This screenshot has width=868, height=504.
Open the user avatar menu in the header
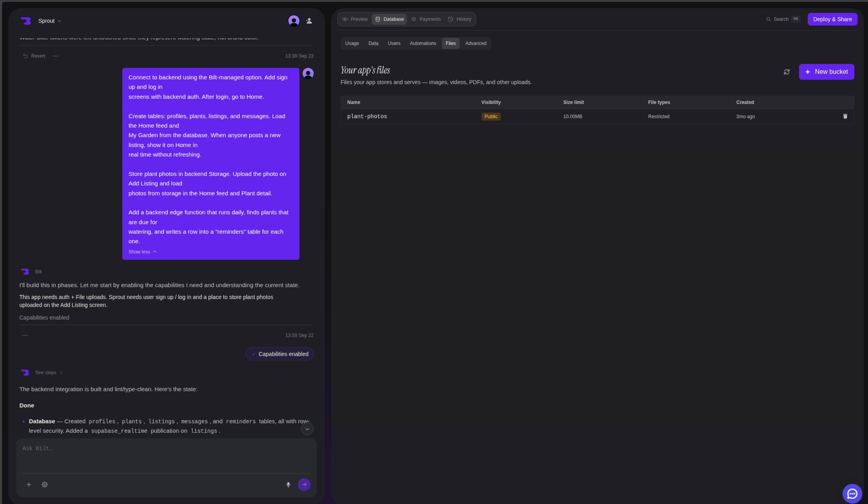tap(294, 21)
